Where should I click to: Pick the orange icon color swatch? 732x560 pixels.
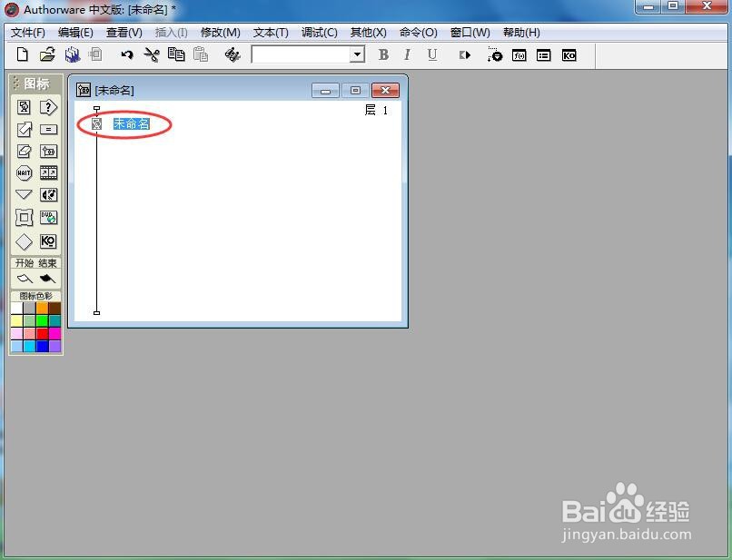[42, 308]
